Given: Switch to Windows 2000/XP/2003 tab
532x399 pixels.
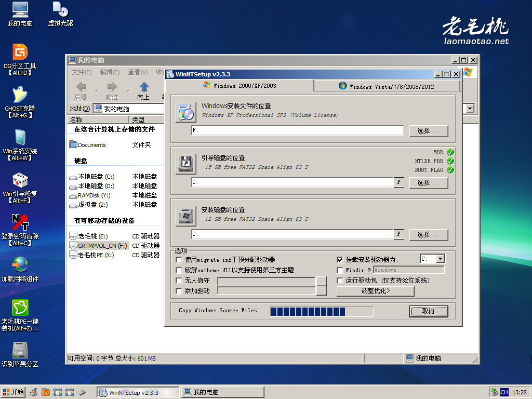Looking at the screenshot, I should click(240, 86).
